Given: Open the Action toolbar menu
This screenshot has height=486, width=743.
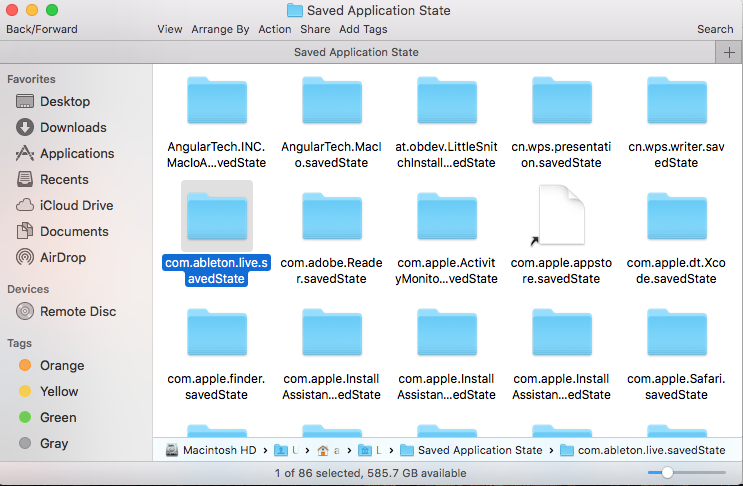Looking at the screenshot, I should 275,29.
